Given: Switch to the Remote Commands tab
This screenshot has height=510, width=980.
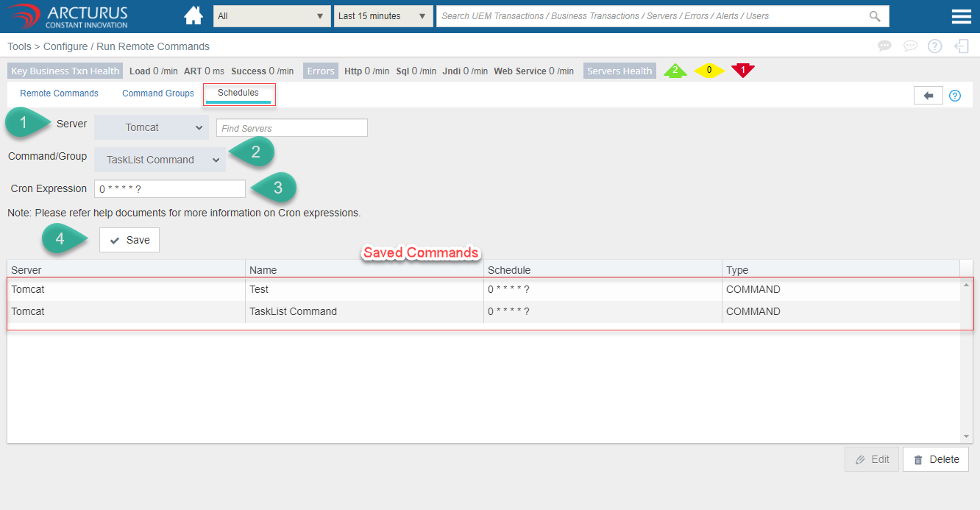Looking at the screenshot, I should [x=59, y=93].
